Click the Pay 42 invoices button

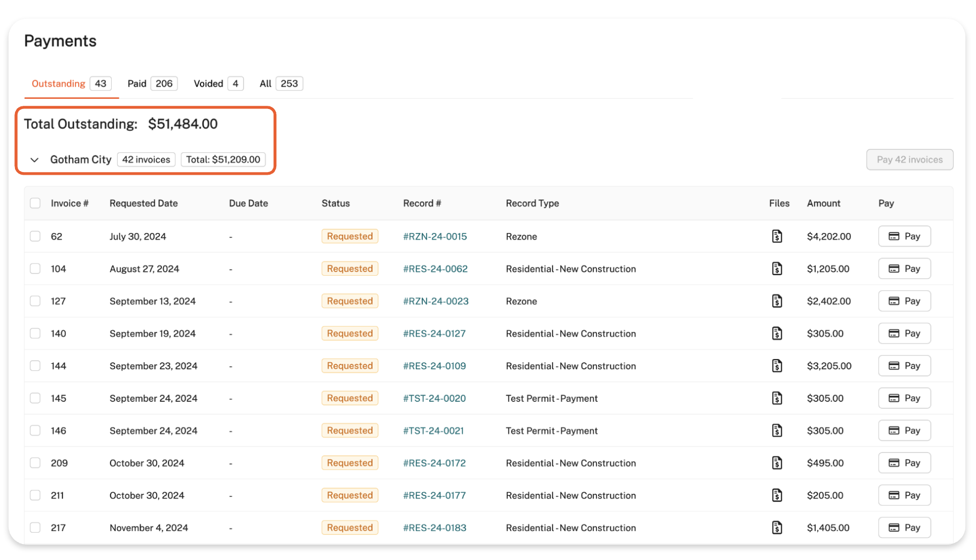click(x=909, y=160)
